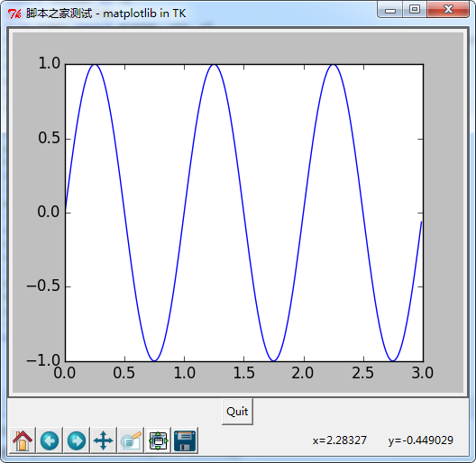Click the y=-0.449029 coordinate readout

point(420,440)
